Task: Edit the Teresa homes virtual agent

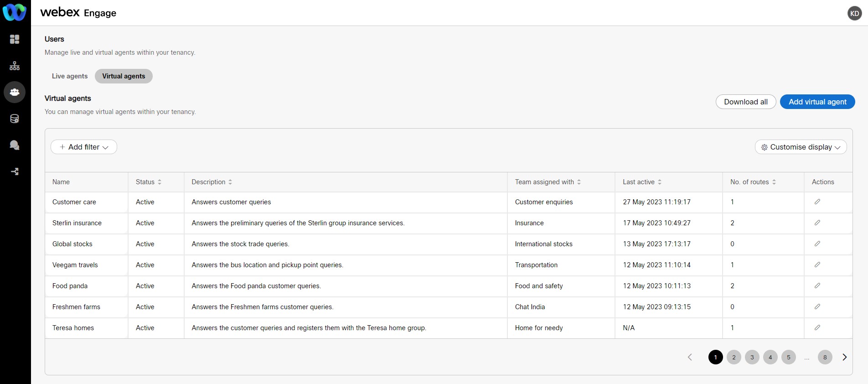Action: [x=817, y=327]
